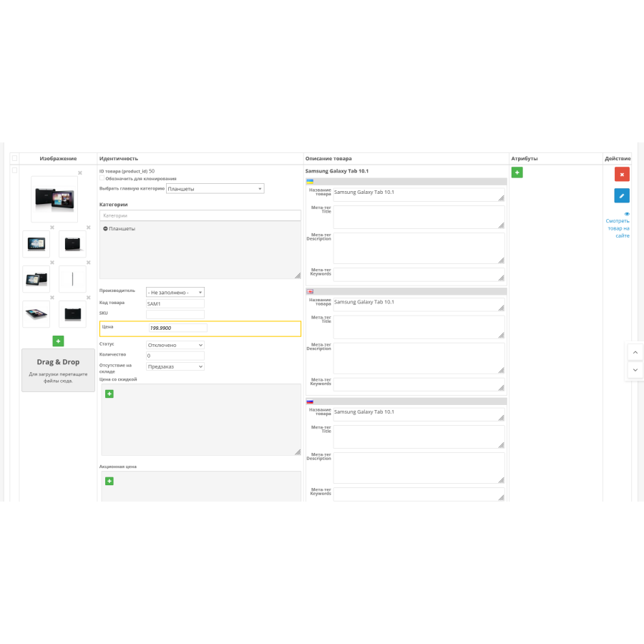Open the Отсутствие на складе dropdown

point(175,366)
